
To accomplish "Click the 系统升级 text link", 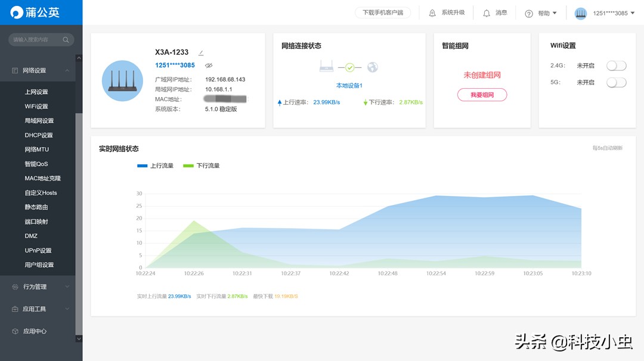I will click(453, 13).
